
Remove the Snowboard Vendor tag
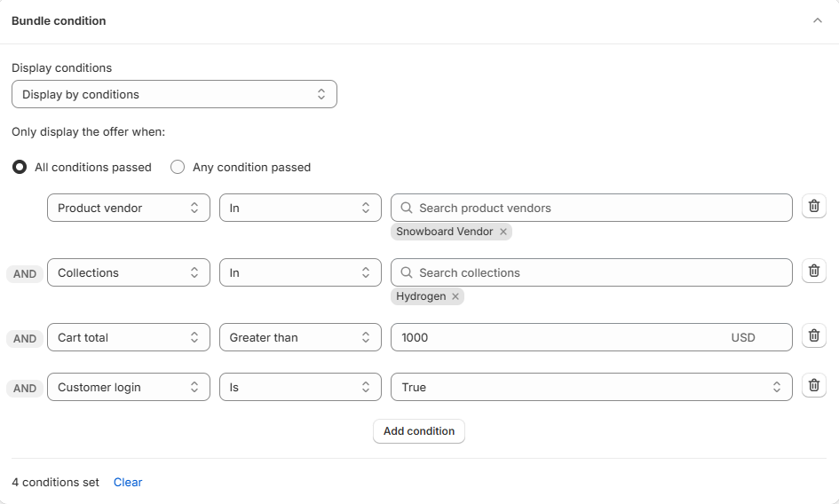pos(503,232)
